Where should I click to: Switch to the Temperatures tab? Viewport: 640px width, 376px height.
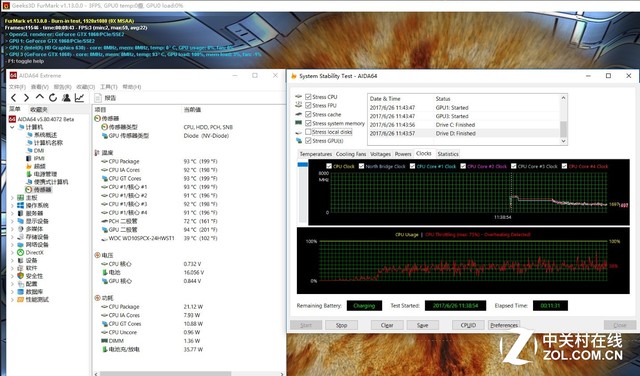pos(316,154)
